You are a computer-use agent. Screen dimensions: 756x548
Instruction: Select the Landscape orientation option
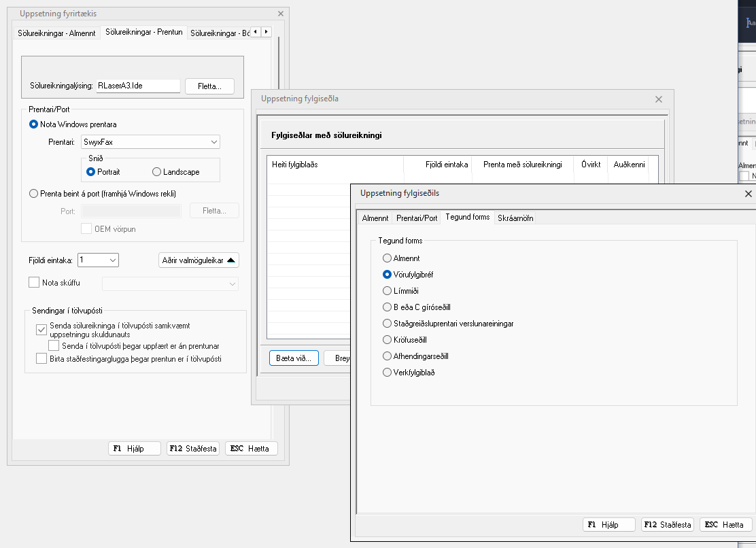157,172
